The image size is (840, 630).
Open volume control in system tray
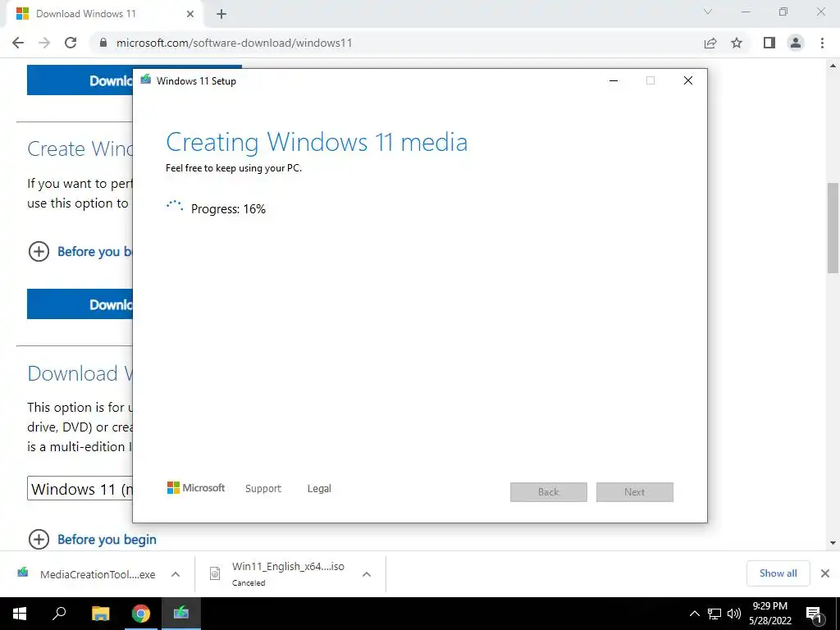coord(734,614)
